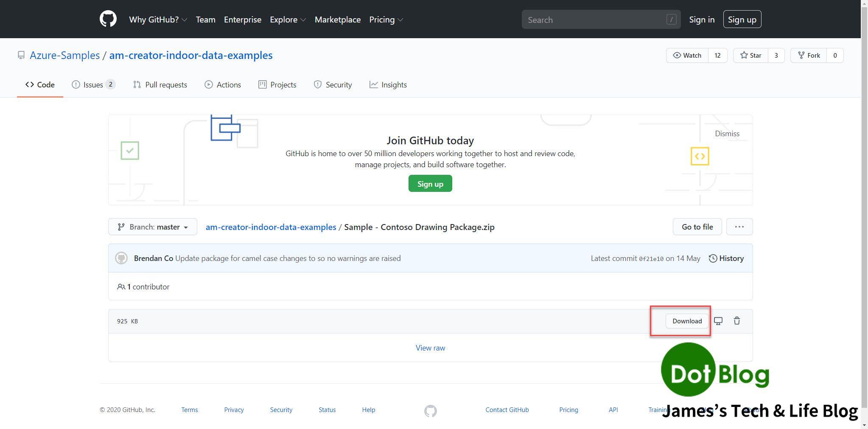Open commit History clock icon
Image resolution: width=868 pixels, height=429 pixels.
pos(713,258)
